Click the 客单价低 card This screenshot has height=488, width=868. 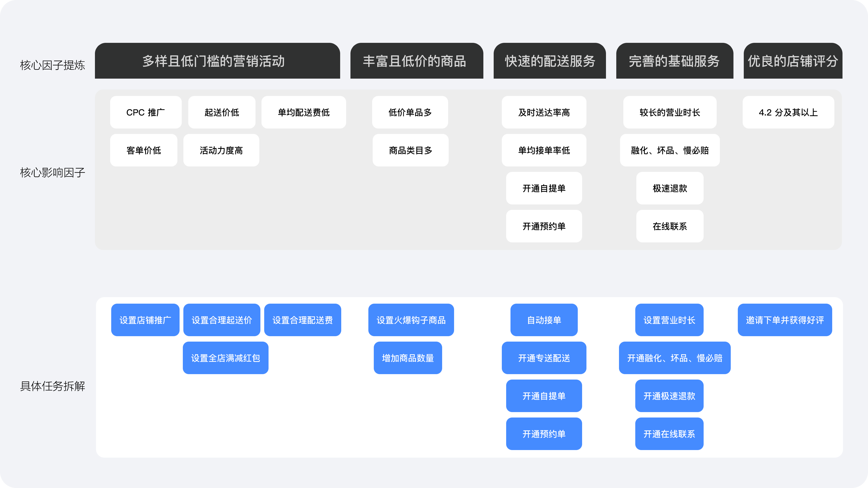143,150
